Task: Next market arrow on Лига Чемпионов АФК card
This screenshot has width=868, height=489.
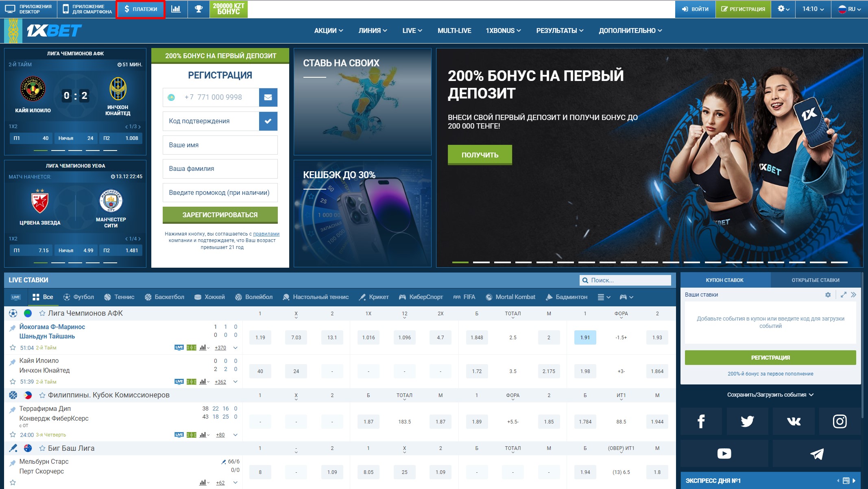Action: (x=140, y=127)
